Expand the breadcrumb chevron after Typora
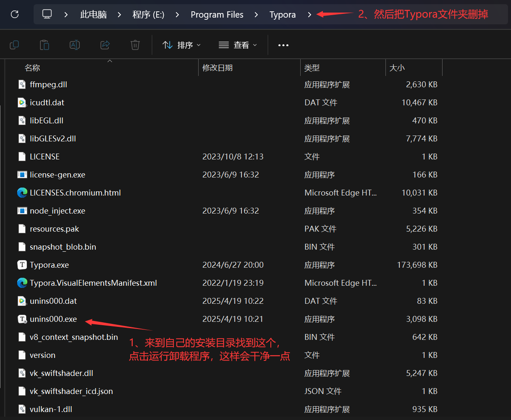The height and width of the screenshot is (420, 511). tap(309, 14)
